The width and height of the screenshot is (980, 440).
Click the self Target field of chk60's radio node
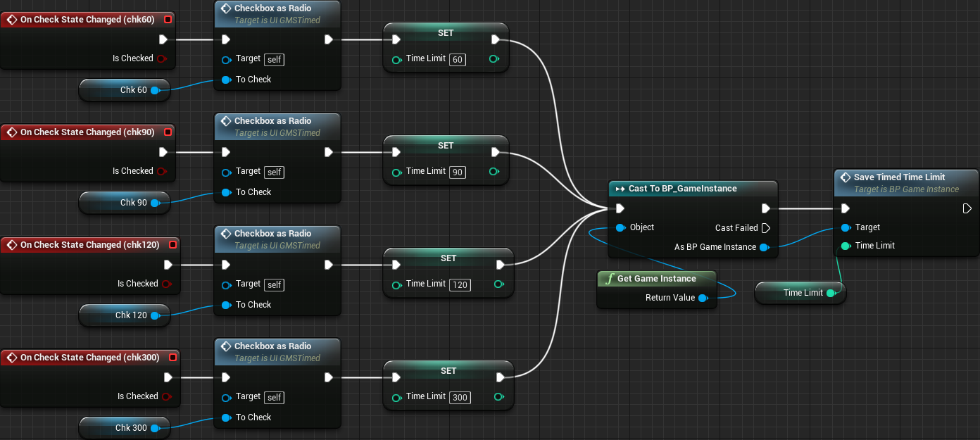point(275,59)
